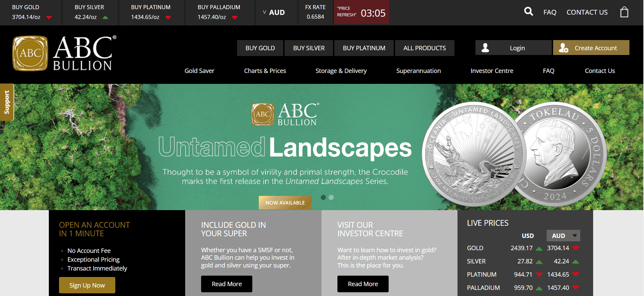Click the Buy Gold 3704.14/oz ticker
Viewport: 644px width, 296px height.
coord(32,12)
